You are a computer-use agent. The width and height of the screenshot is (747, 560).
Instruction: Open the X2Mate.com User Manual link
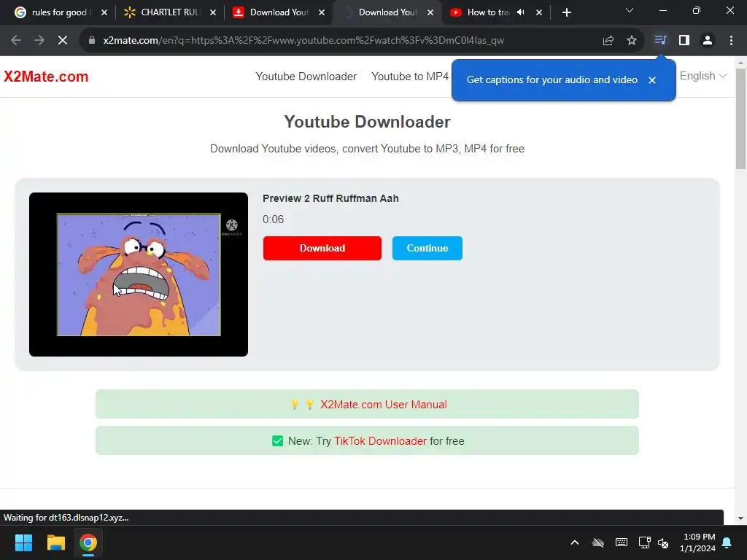(x=384, y=404)
